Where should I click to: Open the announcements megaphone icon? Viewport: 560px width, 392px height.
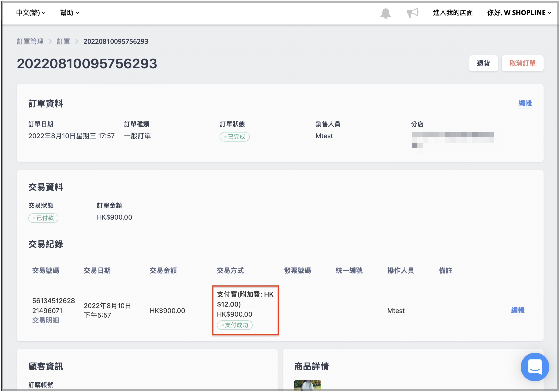[412, 13]
